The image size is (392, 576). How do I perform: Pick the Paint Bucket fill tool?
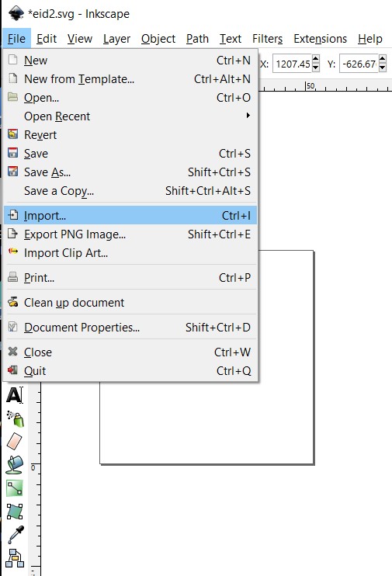click(x=15, y=465)
